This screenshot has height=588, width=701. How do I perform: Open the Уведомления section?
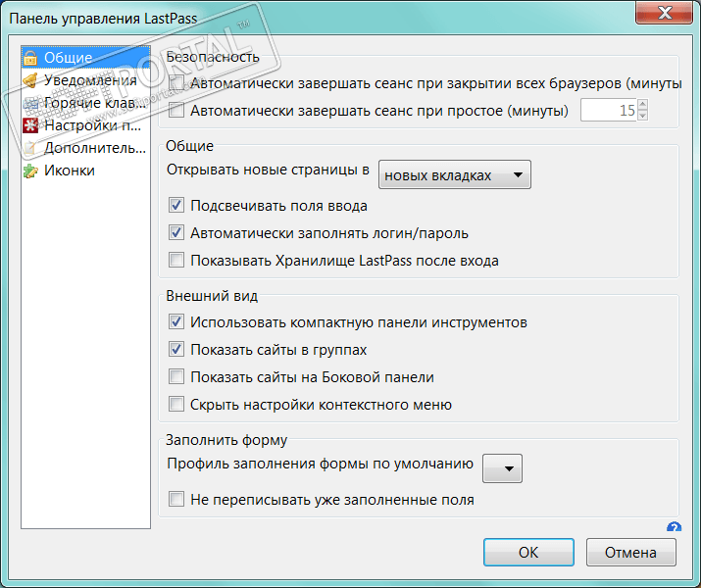click(85, 80)
